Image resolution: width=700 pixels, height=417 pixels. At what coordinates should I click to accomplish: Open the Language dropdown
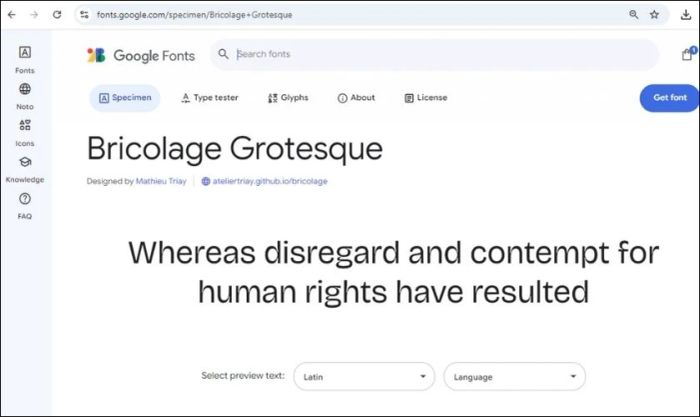click(514, 376)
